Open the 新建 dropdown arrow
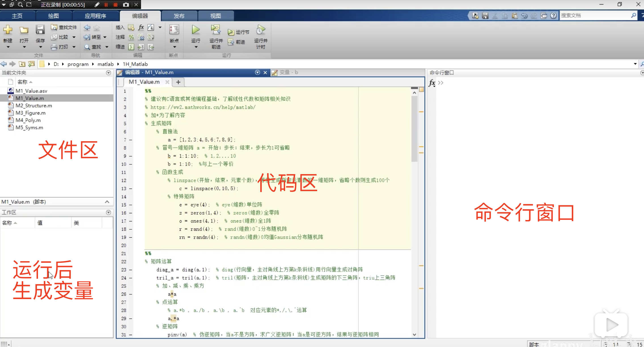This screenshot has height=347, width=644. click(x=8, y=47)
